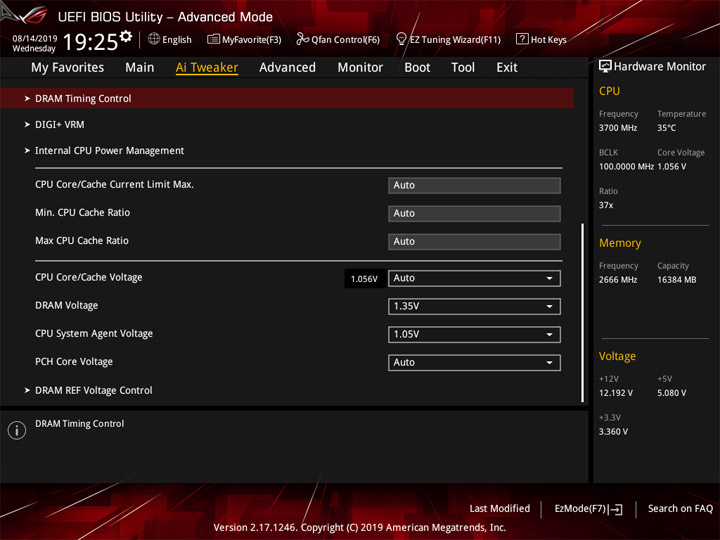The width and height of the screenshot is (720, 540).
Task: Click the Memory Capacity 16384 MB value
Action: click(676, 280)
